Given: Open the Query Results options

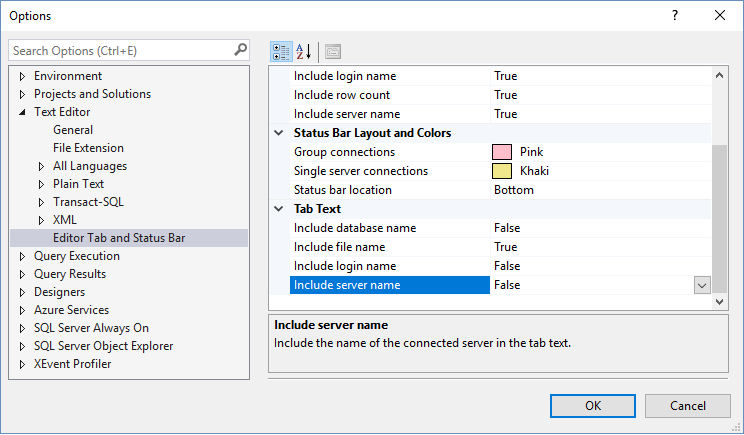Looking at the screenshot, I should point(70,274).
